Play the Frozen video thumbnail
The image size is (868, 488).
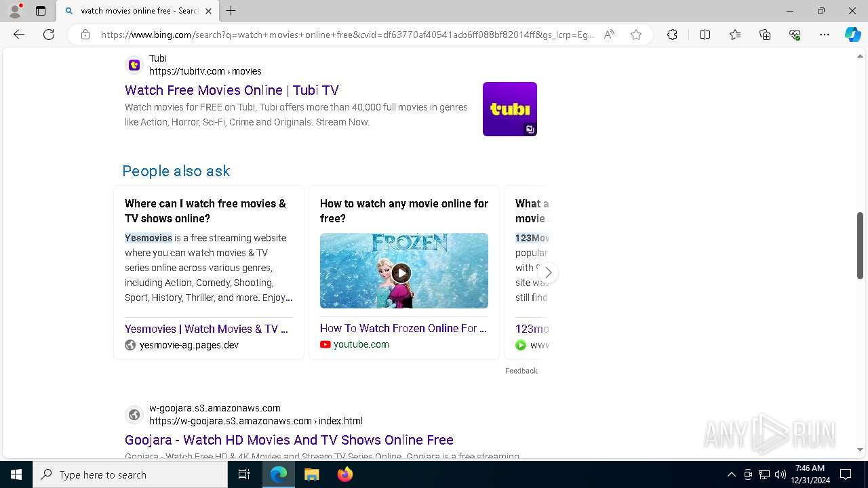tap(404, 271)
